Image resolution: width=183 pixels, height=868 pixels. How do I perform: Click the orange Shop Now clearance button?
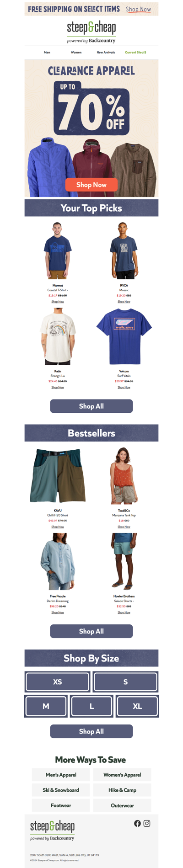[x=91, y=185]
